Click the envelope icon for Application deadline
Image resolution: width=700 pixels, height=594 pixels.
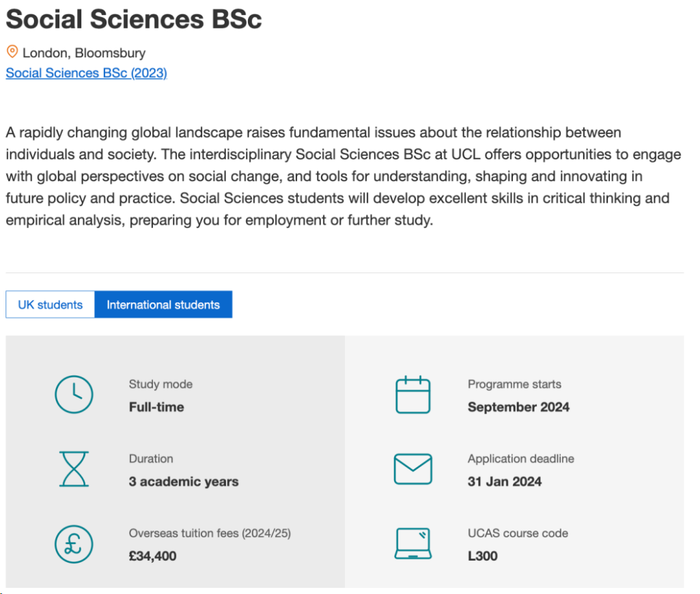click(x=412, y=470)
